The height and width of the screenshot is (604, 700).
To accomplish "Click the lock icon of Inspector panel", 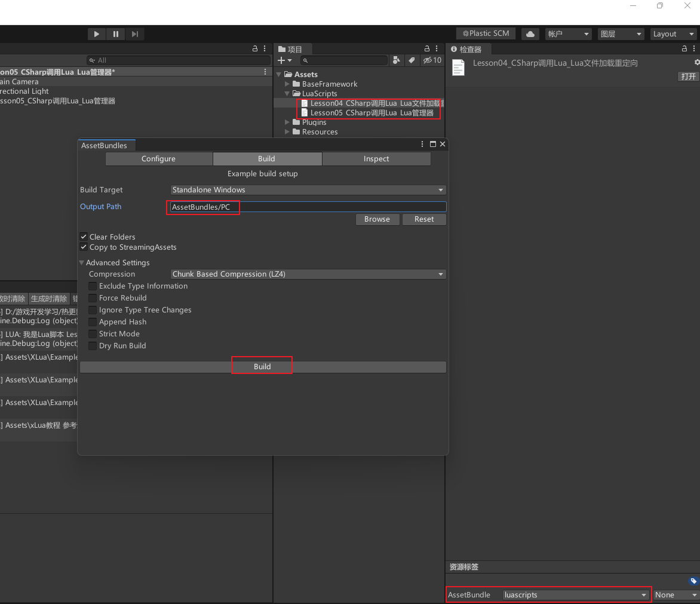I will pyautogui.click(x=684, y=49).
